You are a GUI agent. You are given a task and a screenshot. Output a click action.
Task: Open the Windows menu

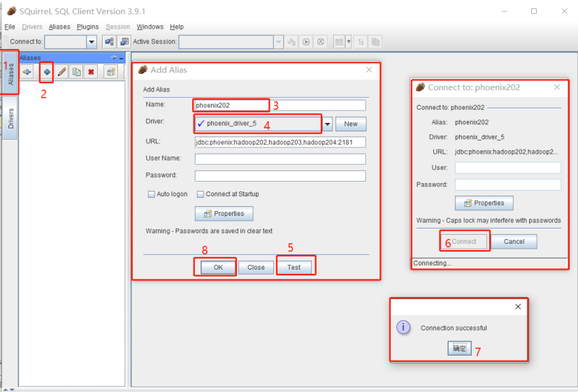click(150, 27)
